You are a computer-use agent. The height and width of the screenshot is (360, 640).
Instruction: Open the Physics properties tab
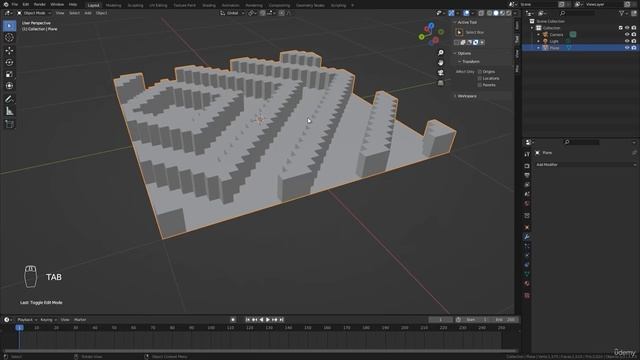click(527, 256)
